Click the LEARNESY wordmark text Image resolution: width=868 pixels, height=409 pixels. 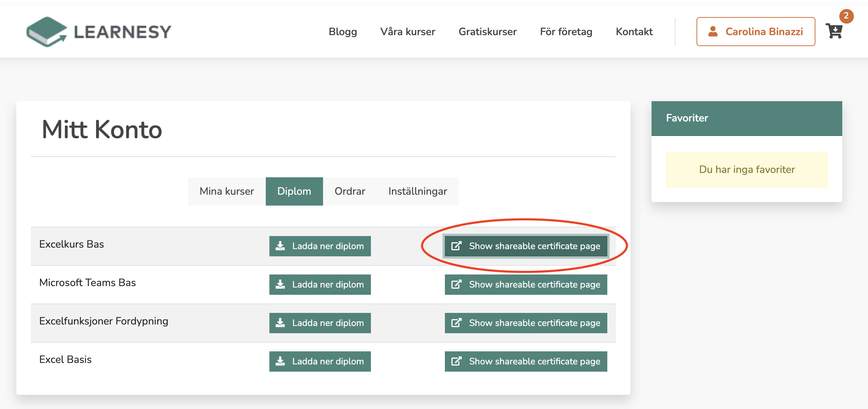tap(123, 32)
